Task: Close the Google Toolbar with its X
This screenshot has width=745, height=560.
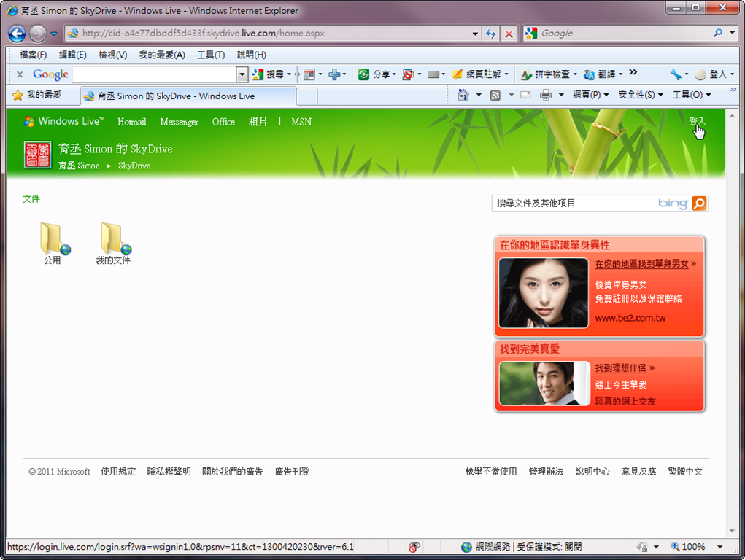Action: coord(20,74)
